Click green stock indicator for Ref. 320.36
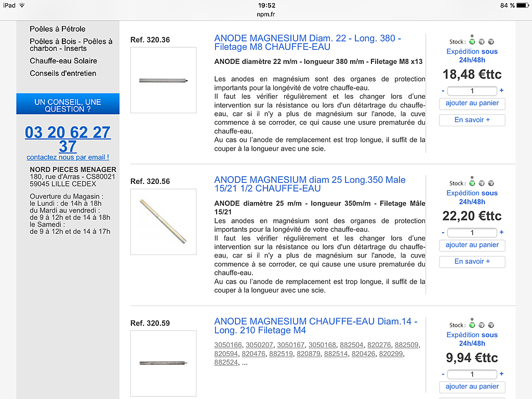532x399 pixels. (472, 42)
